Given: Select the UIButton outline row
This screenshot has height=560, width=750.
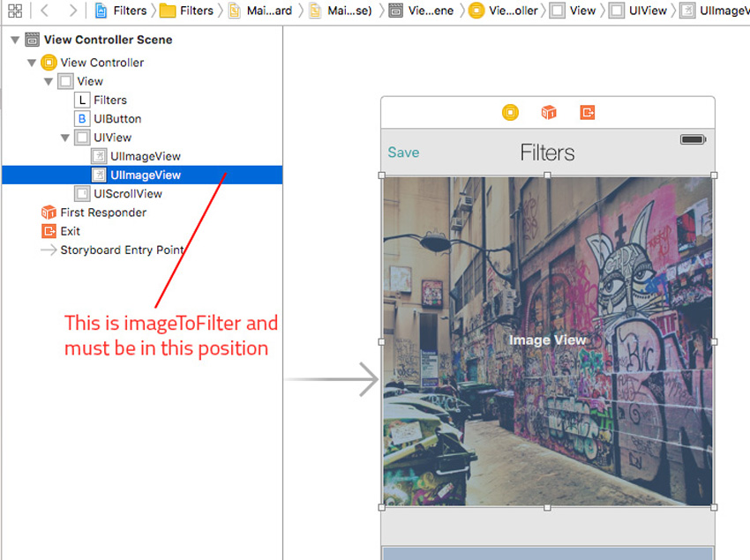Looking at the screenshot, I should click(x=142, y=118).
